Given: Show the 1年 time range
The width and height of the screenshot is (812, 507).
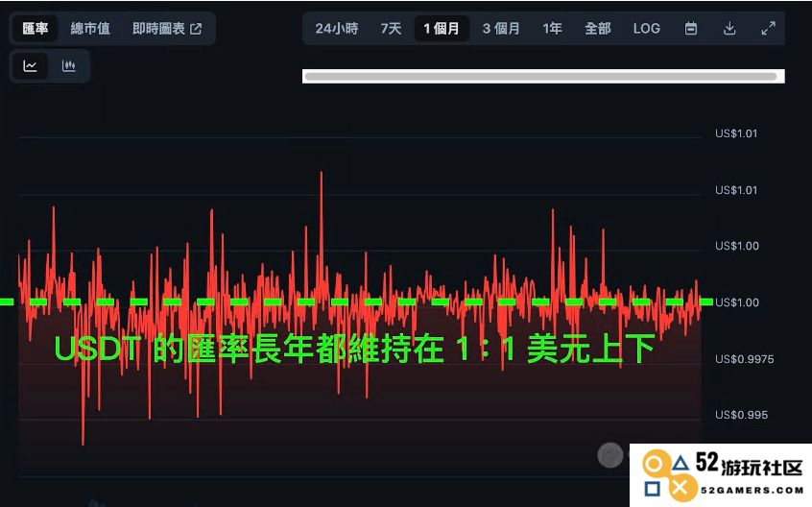Looking at the screenshot, I should click(x=552, y=28).
